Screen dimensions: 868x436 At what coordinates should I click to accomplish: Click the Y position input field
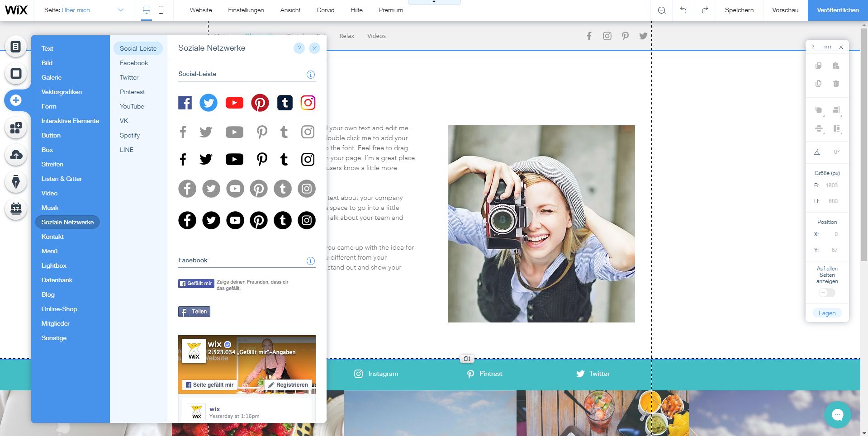[834, 250]
